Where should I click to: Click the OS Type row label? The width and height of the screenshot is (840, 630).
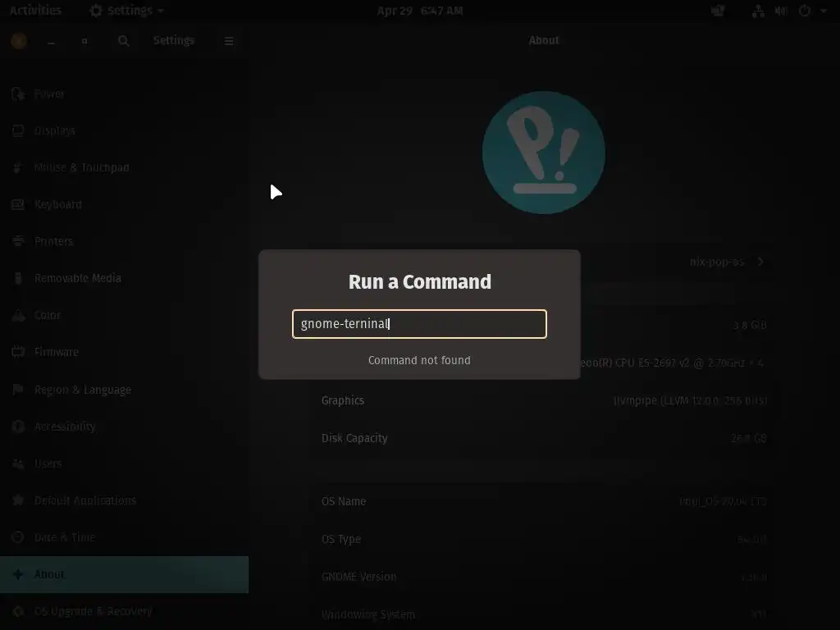pyautogui.click(x=340, y=539)
